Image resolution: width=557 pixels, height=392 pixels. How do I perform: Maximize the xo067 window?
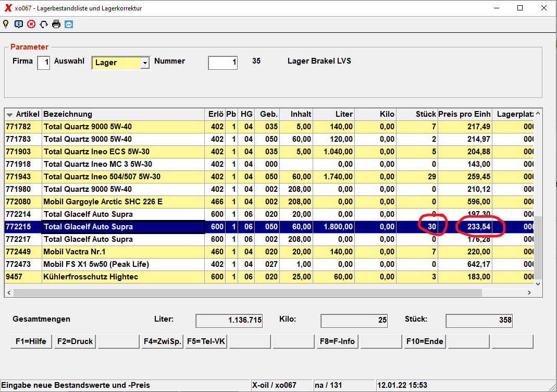[520, 8]
